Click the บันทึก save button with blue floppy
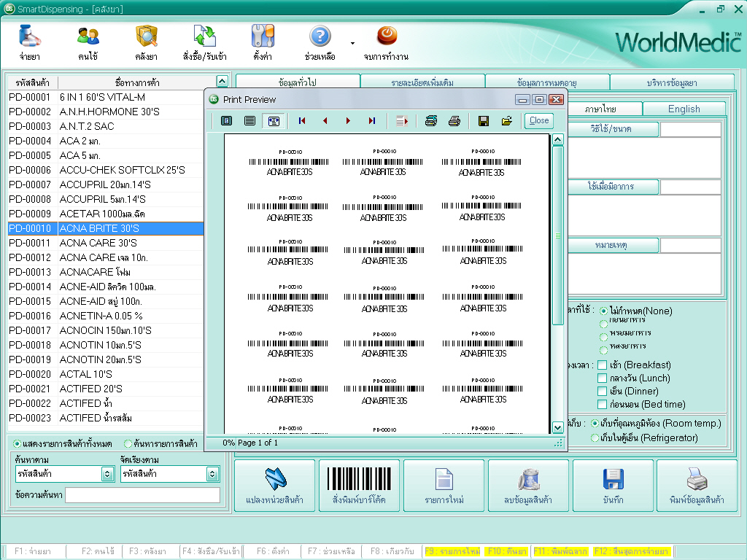Screen dimensions: 747x560 tap(613, 485)
